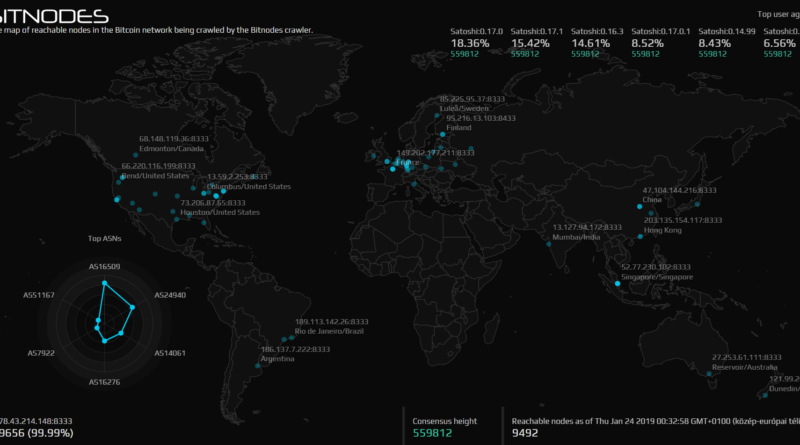Select the Reservoir/Australia node dot
This screenshot has width=800, height=445.
click(x=708, y=375)
